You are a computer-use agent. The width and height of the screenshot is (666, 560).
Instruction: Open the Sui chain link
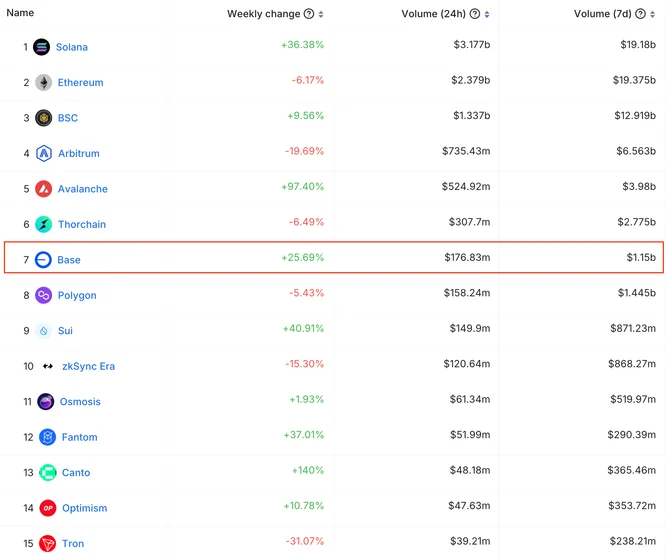pyautogui.click(x=65, y=331)
